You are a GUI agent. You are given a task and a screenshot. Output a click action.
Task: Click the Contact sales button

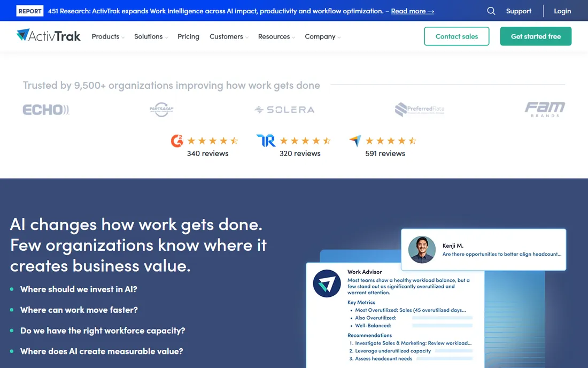[x=457, y=36]
